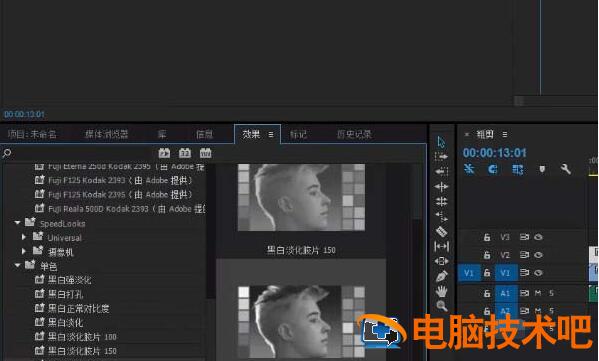Select the 黑白淡化 preset
599x361 pixels.
(x=65, y=322)
